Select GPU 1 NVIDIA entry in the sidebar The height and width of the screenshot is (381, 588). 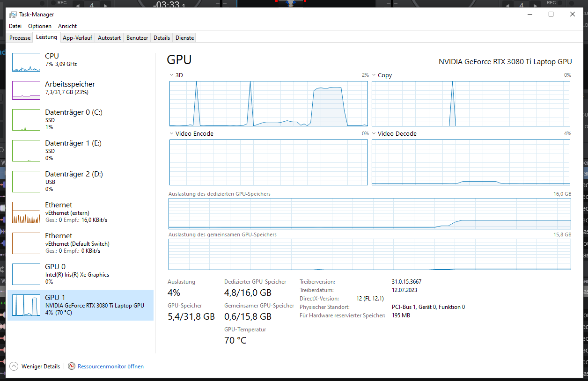tap(81, 305)
